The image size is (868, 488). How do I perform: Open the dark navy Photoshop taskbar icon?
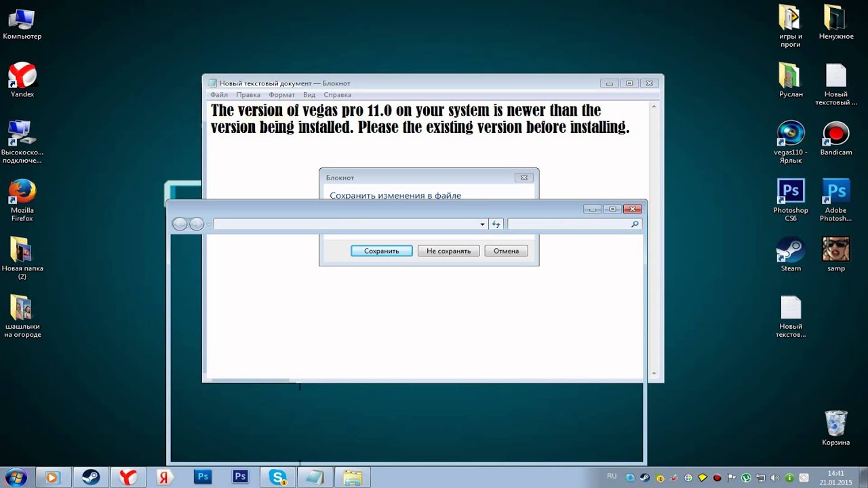click(240, 477)
